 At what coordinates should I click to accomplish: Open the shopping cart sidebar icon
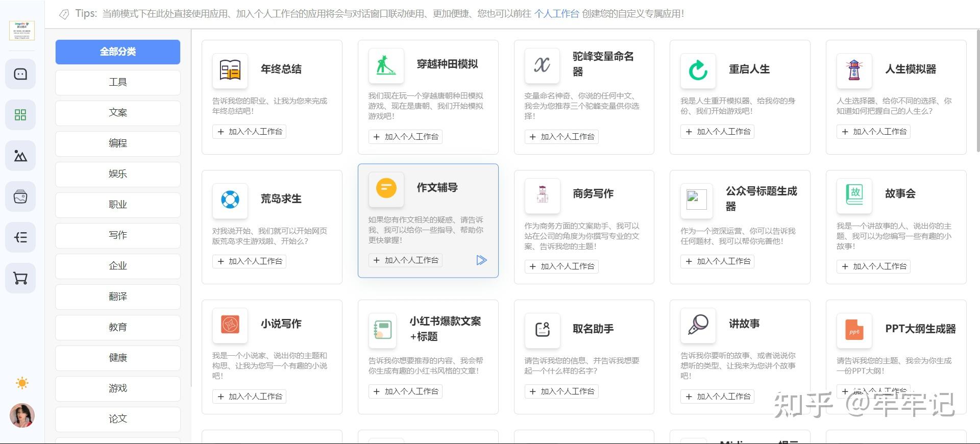(x=20, y=279)
